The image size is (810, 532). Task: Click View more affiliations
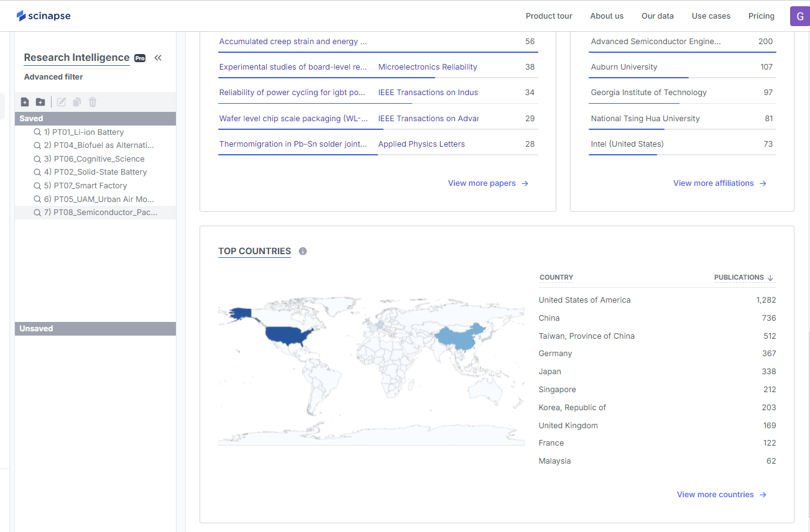(x=720, y=183)
